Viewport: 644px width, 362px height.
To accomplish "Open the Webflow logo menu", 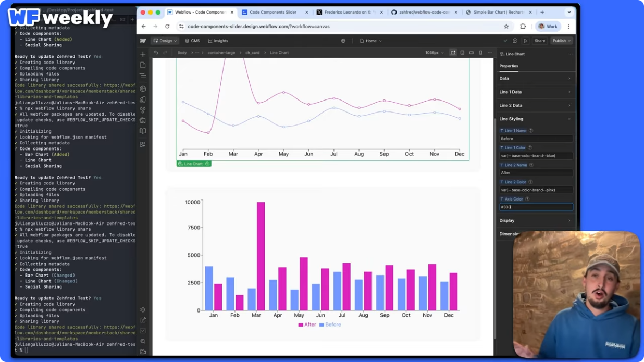I will [x=143, y=41].
